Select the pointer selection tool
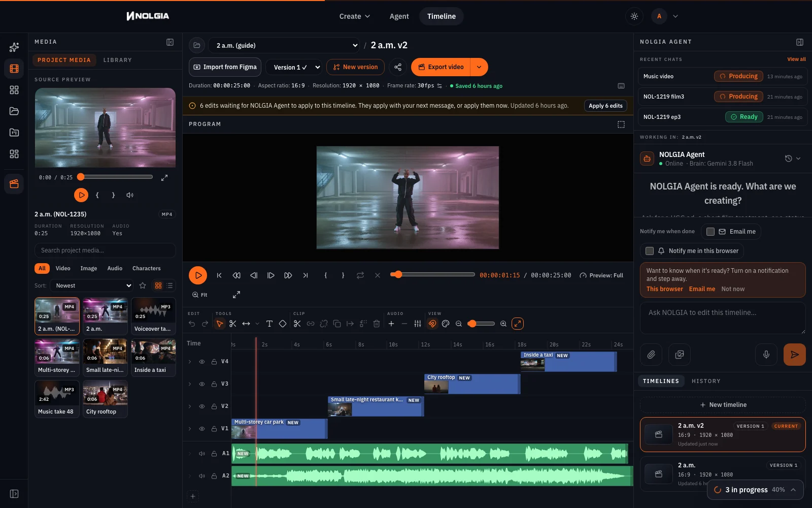The image size is (812, 508). [220, 324]
